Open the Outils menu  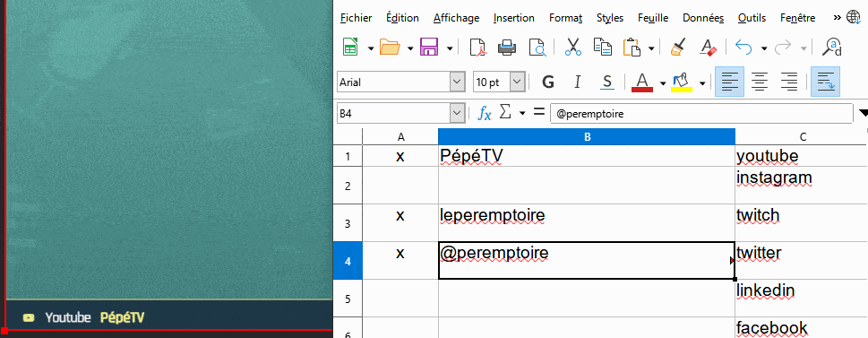(x=752, y=18)
